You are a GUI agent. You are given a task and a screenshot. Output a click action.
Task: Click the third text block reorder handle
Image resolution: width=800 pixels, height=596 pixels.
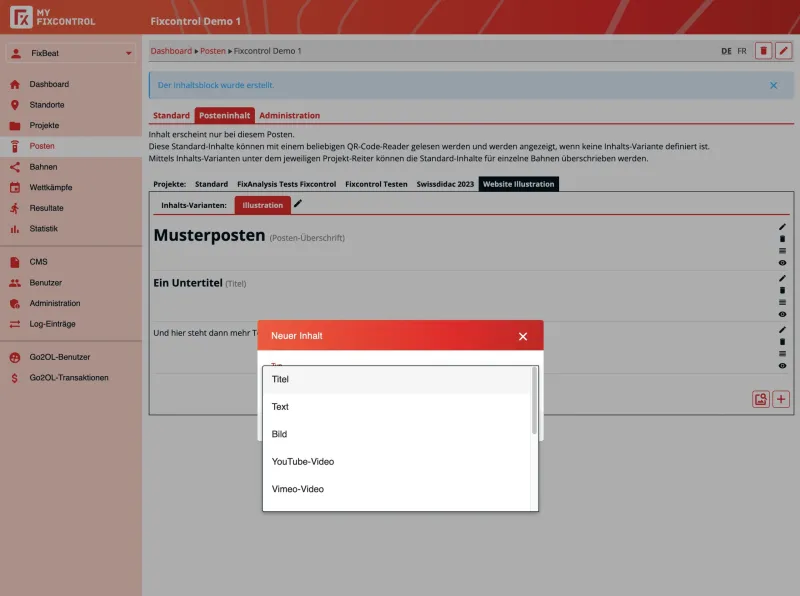pos(782,354)
